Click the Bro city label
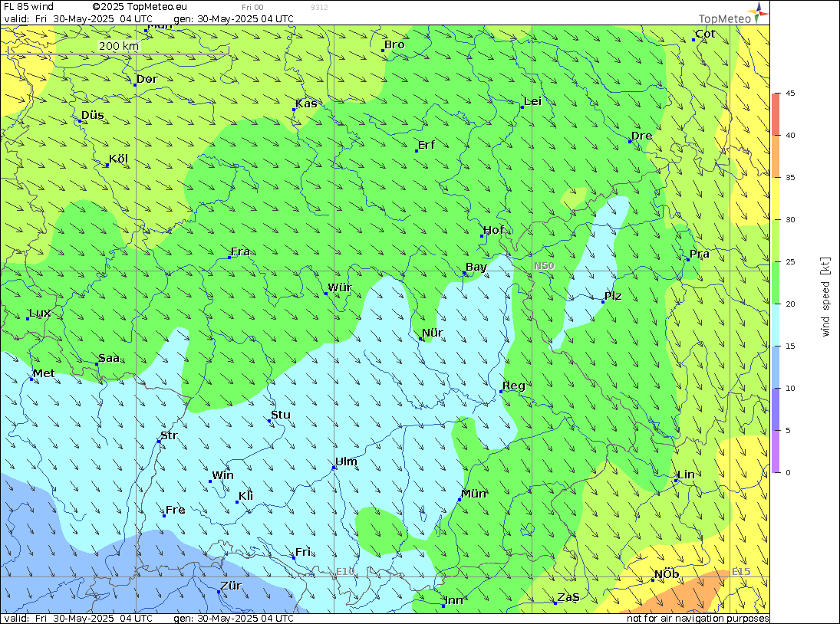 coord(394,45)
